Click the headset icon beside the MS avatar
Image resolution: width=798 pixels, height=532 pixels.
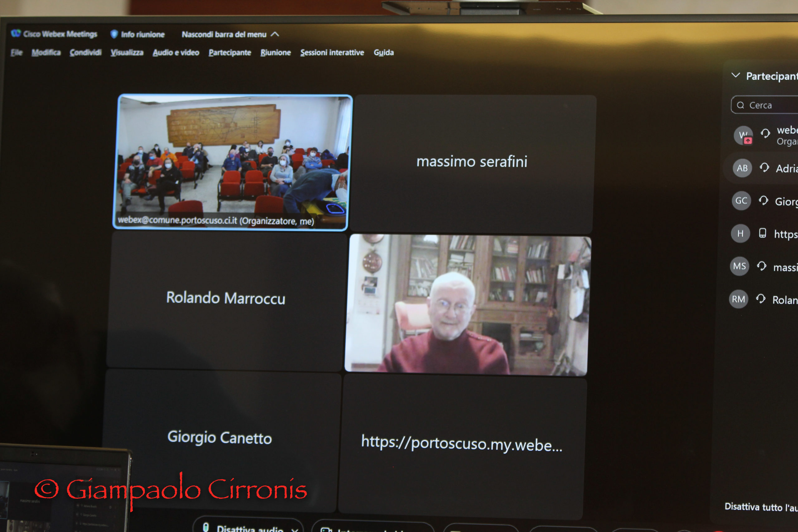tap(762, 266)
